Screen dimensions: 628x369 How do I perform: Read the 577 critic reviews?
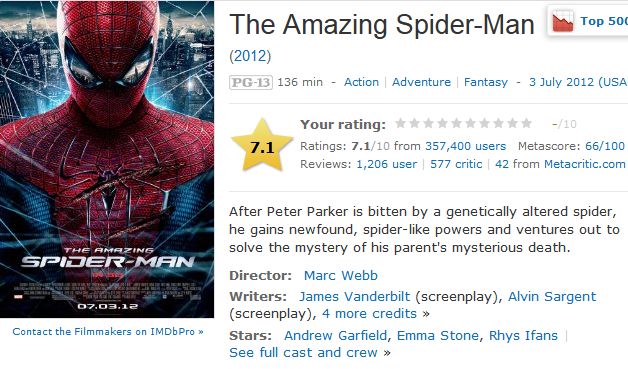tap(456, 164)
